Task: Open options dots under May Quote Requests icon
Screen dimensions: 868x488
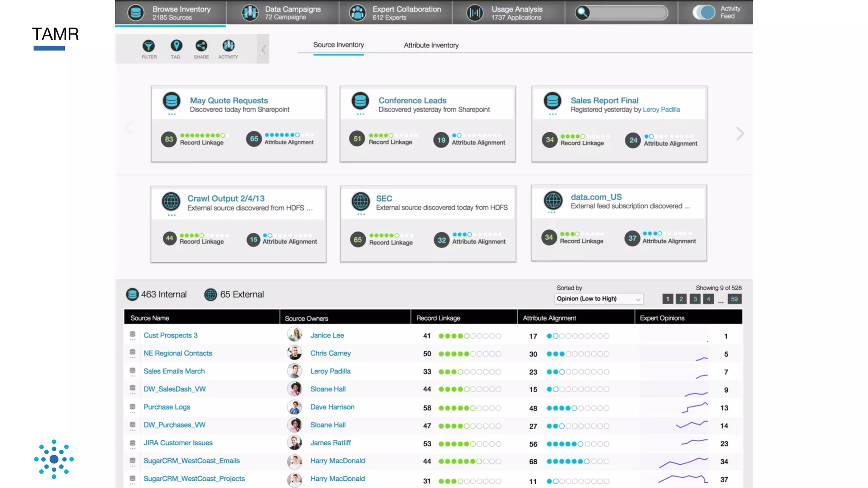Action: pos(172,114)
